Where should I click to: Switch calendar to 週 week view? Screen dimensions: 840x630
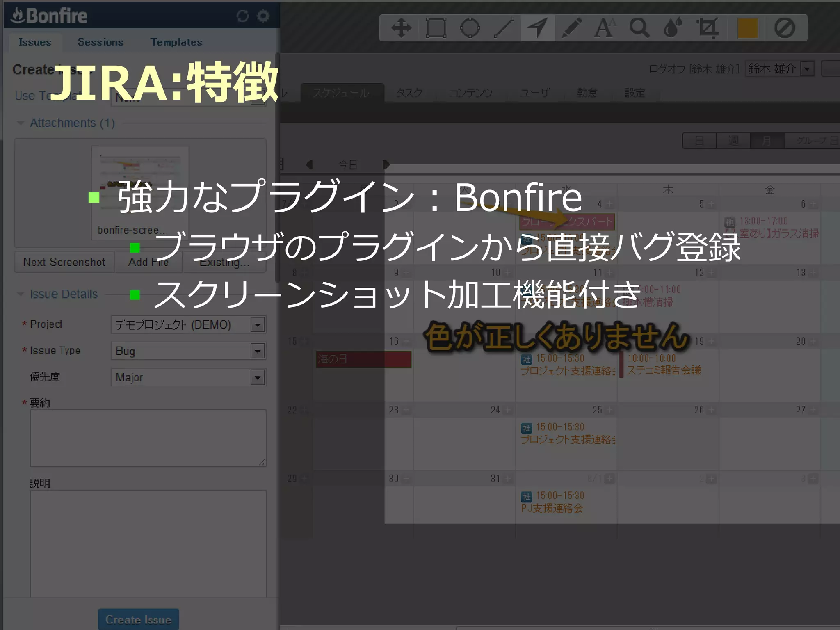pyautogui.click(x=733, y=141)
